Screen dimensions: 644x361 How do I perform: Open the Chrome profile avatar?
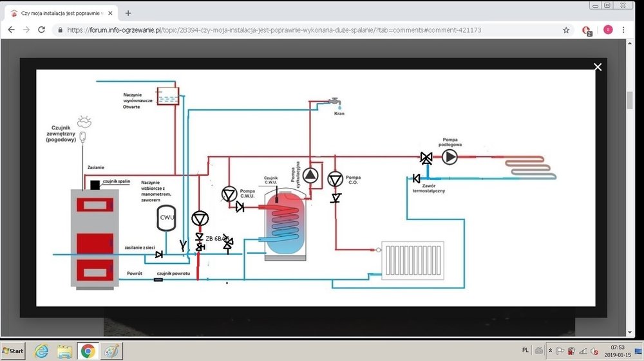point(607,30)
